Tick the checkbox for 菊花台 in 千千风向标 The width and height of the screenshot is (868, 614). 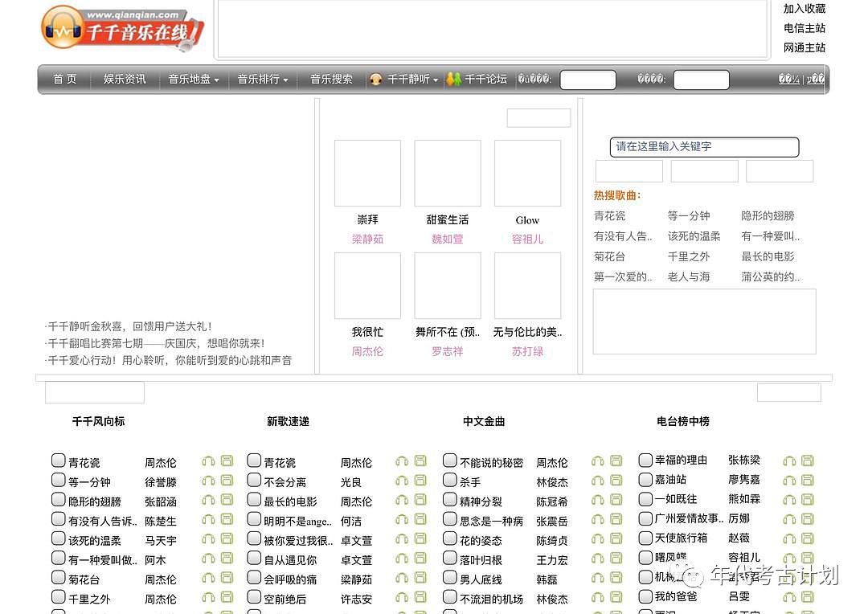(x=59, y=577)
